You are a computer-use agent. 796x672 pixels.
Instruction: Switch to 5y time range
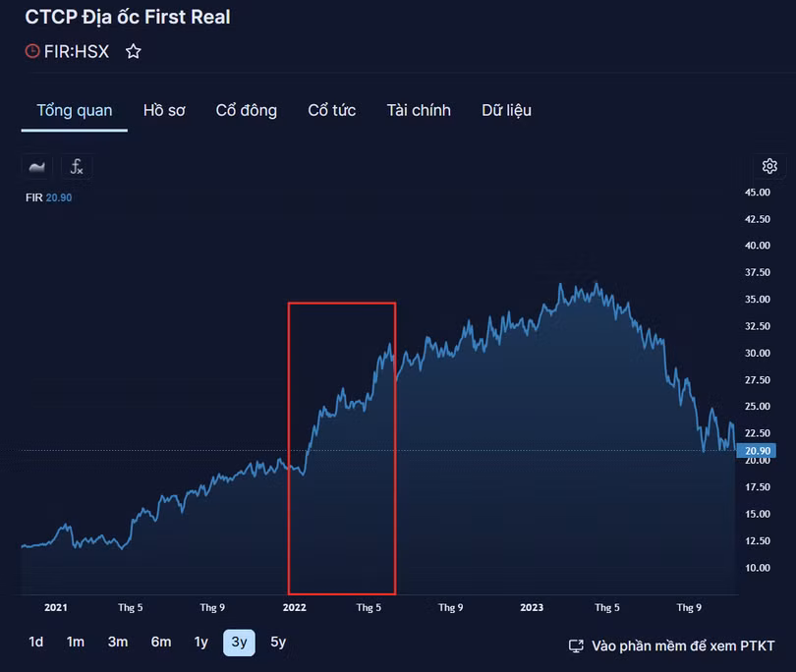click(278, 643)
